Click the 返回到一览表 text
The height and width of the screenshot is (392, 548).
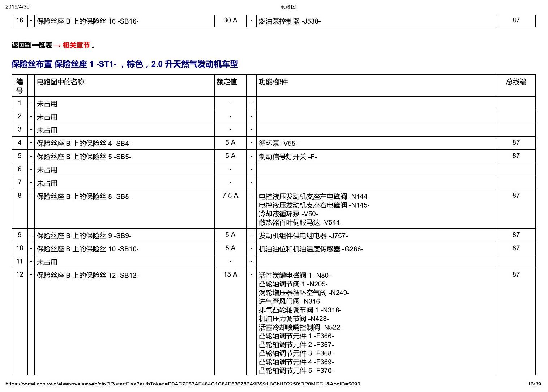tap(32, 45)
